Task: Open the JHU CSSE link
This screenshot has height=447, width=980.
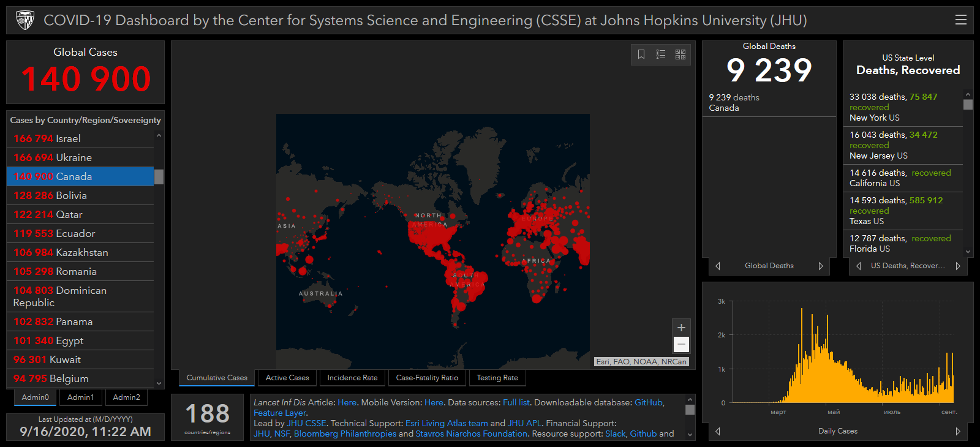Action: [306, 423]
